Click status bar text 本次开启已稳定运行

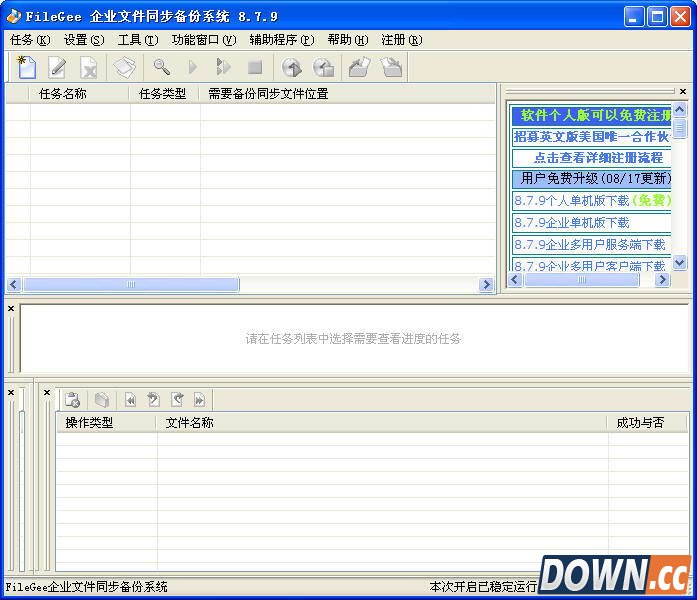[x=483, y=587]
